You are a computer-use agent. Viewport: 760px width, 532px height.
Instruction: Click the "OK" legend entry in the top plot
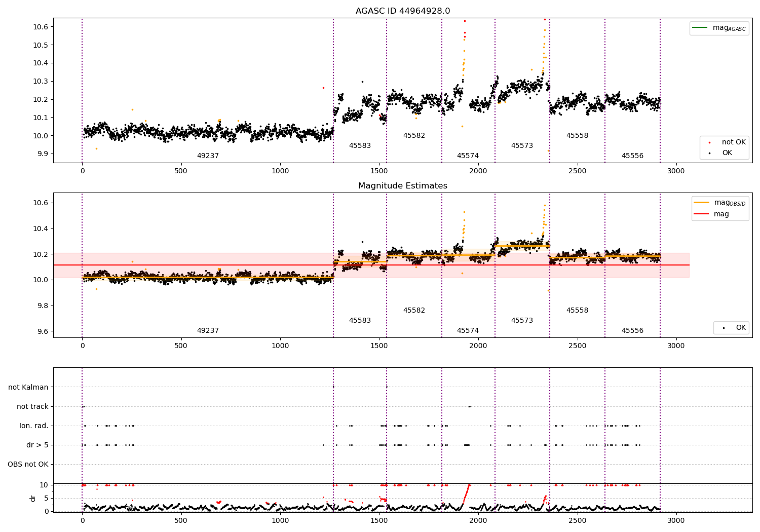[x=727, y=153]
